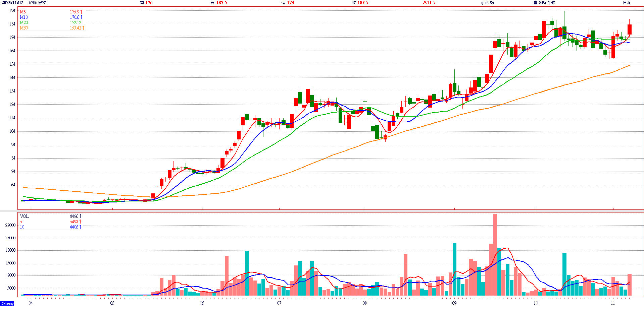Click the 18000 volume axis label
Image resolution: width=644 pixels, height=309 pixels.
click(x=10, y=250)
